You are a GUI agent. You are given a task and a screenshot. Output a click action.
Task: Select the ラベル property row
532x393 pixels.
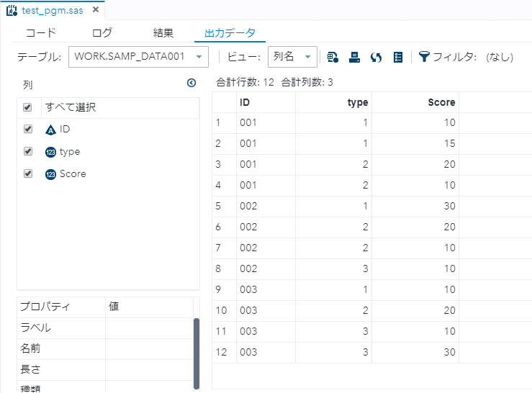coord(105,327)
